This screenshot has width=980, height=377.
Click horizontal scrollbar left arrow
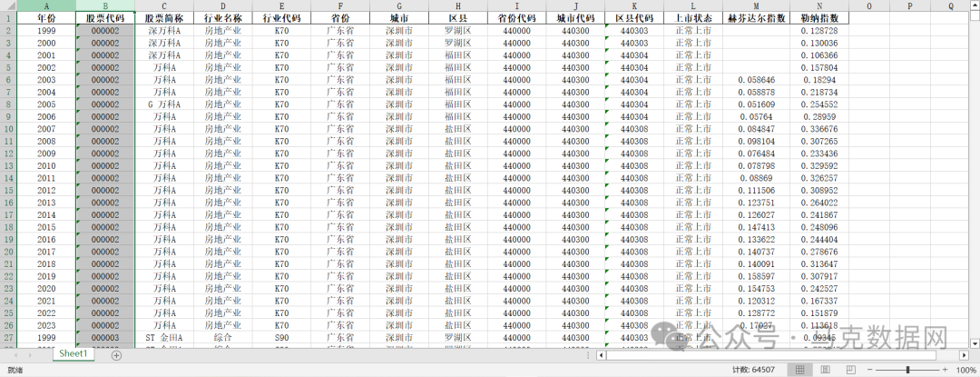click(x=602, y=355)
